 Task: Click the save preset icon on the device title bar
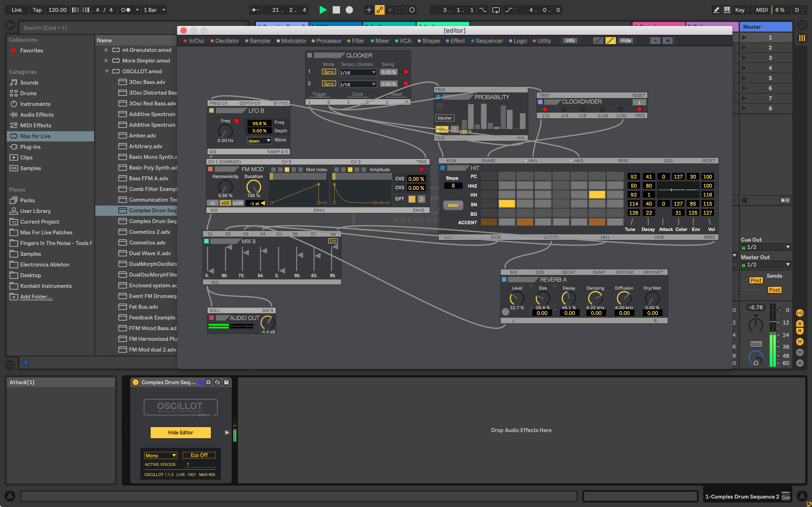227,382
